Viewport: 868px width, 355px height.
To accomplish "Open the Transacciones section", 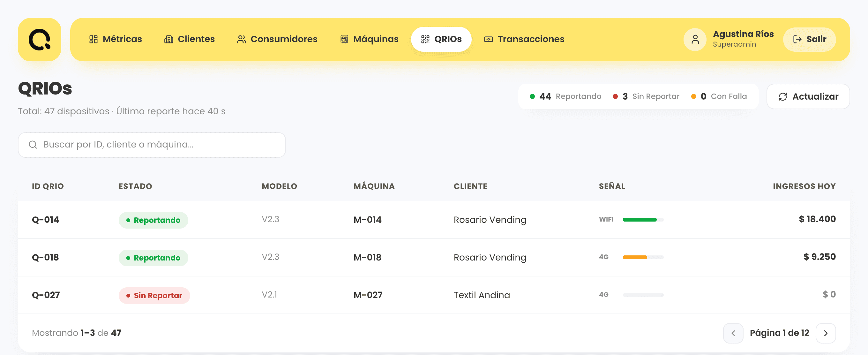I will (524, 39).
